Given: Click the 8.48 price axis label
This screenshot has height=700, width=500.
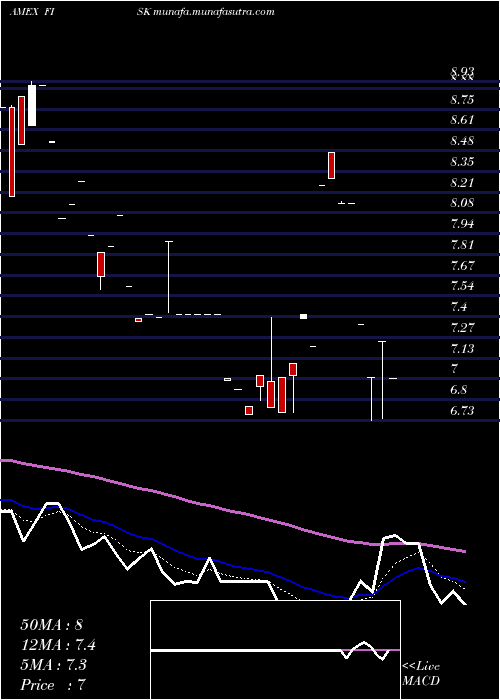Looking at the screenshot, I should tap(462, 142).
